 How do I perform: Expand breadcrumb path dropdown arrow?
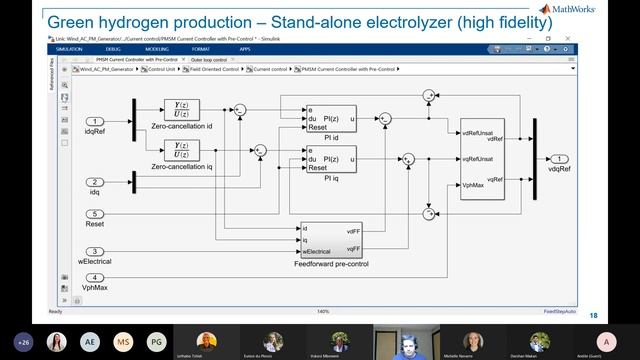[x=573, y=69]
